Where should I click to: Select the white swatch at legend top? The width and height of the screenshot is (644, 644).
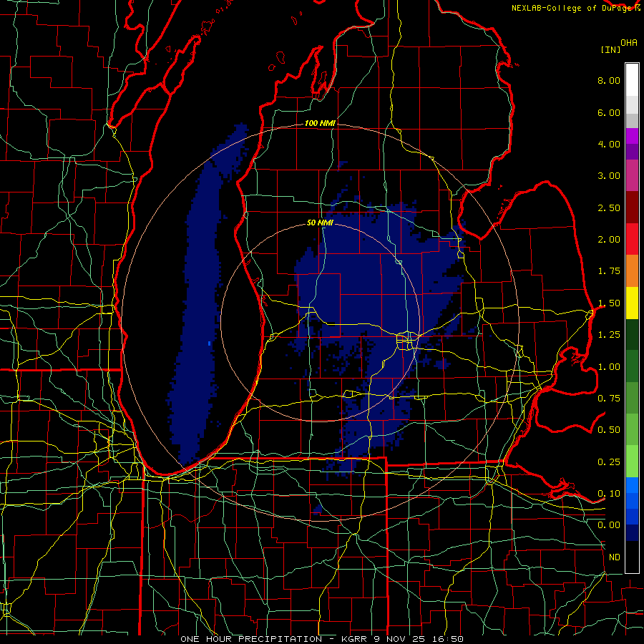(632, 79)
